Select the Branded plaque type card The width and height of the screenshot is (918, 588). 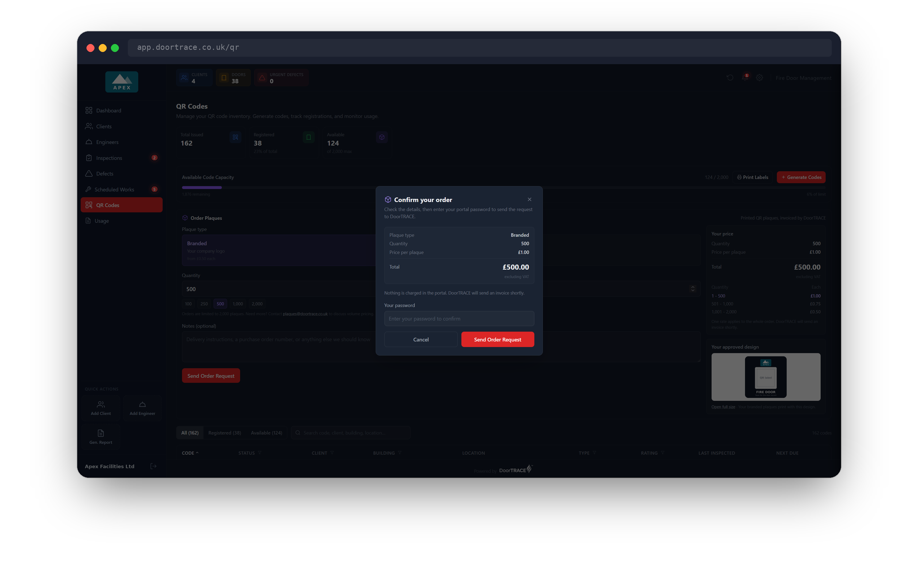pos(279,251)
